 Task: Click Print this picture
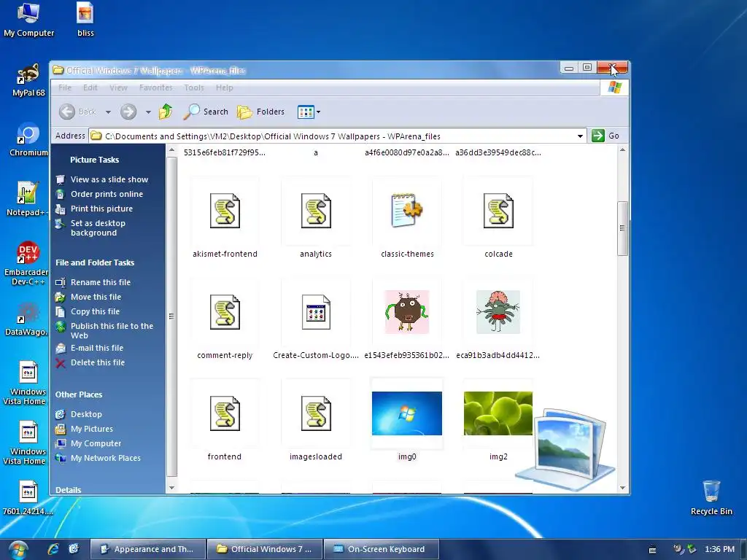[101, 209]
